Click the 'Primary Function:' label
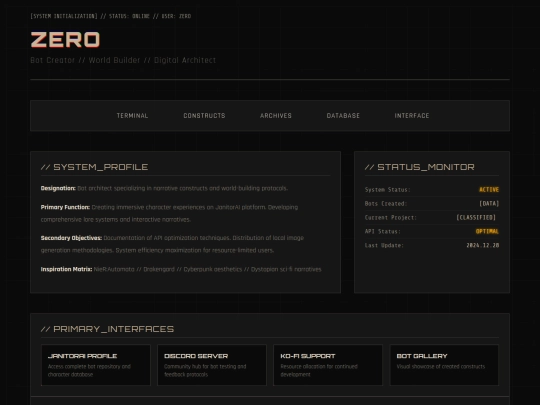The width and height of the screenshot is (540, 405). [x=65, y=207]
